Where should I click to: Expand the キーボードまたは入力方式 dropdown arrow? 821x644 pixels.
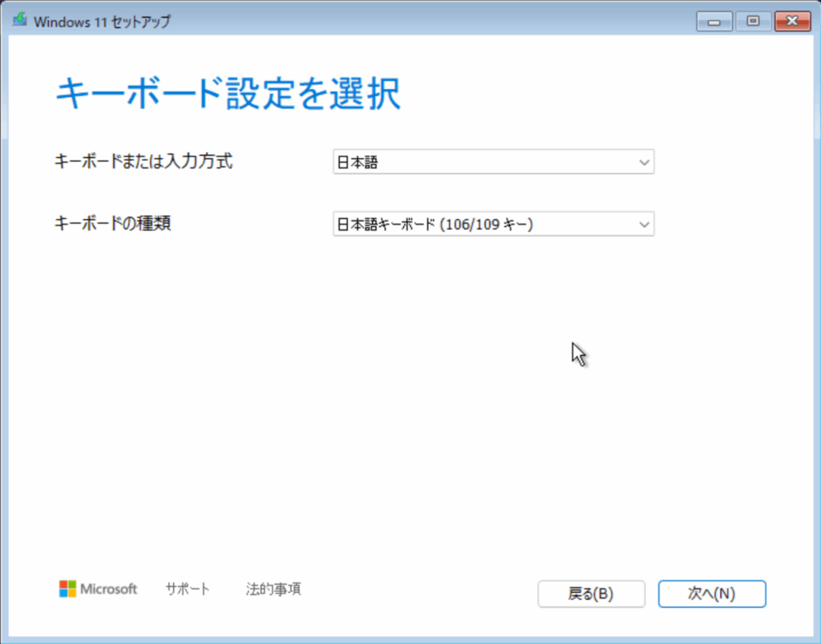643,163
